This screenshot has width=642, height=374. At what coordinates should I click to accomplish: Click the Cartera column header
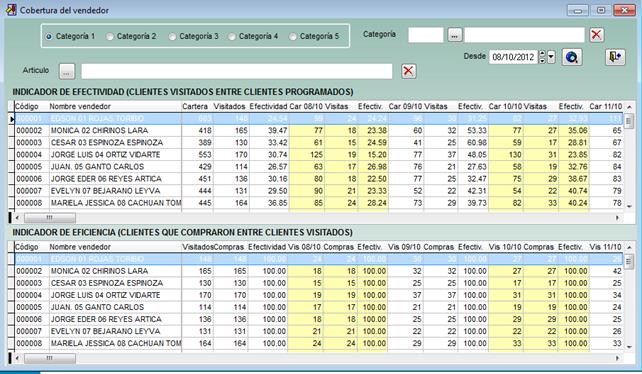click(x=195, y=107)
